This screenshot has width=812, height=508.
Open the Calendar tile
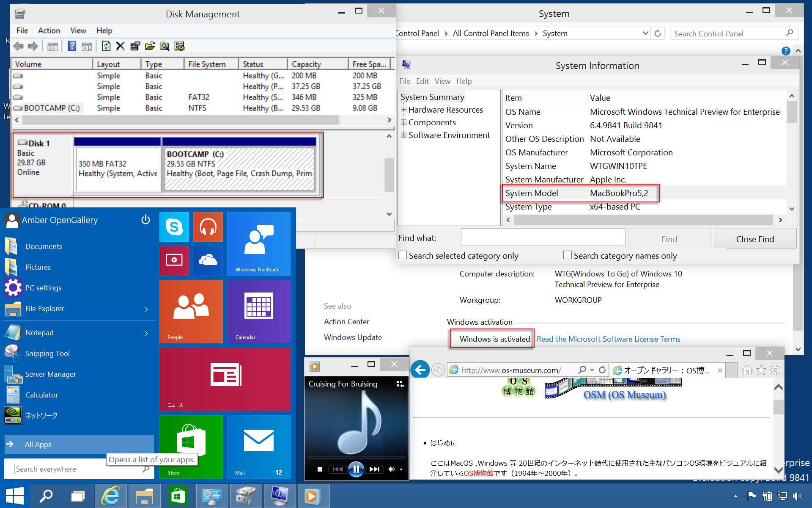pos(259,312)
